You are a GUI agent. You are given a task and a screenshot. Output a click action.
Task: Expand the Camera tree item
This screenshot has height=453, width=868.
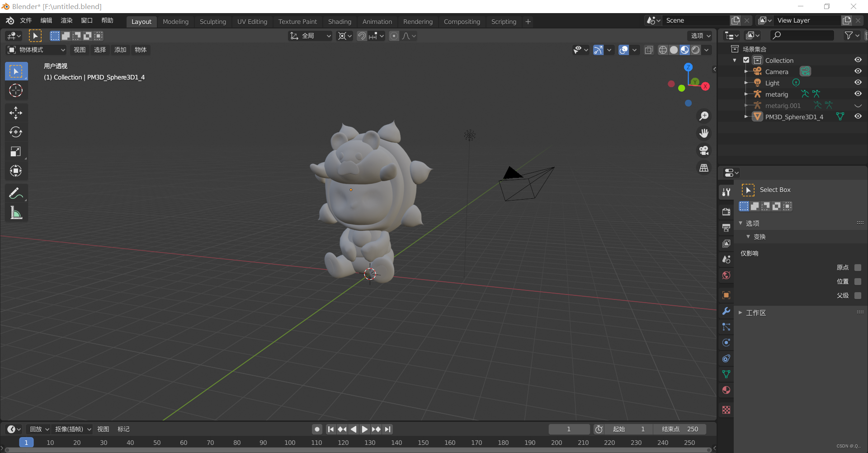click(746, 71)
